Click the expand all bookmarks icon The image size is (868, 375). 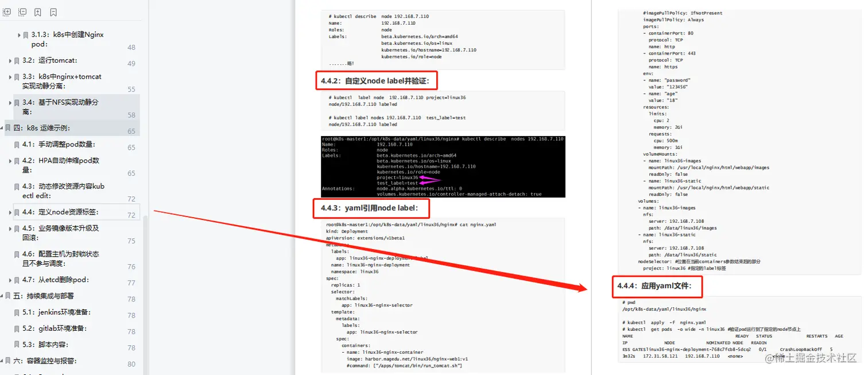click(x=7, y=12)
